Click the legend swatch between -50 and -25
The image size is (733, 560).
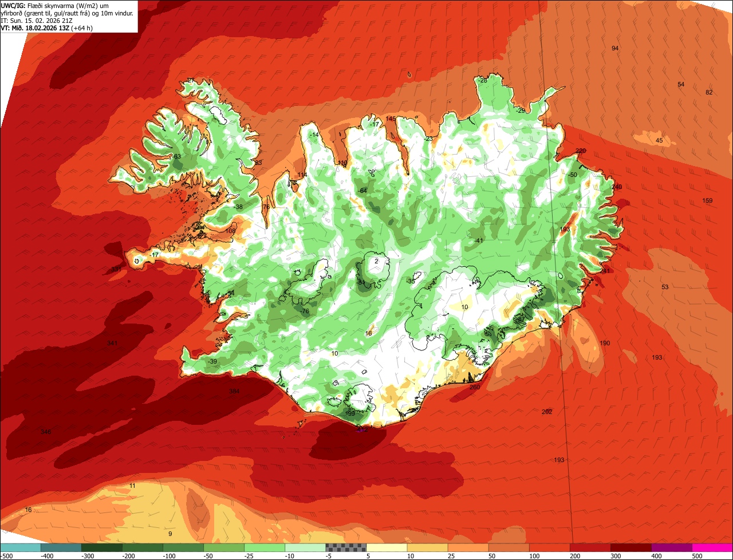tap(223, 547)
